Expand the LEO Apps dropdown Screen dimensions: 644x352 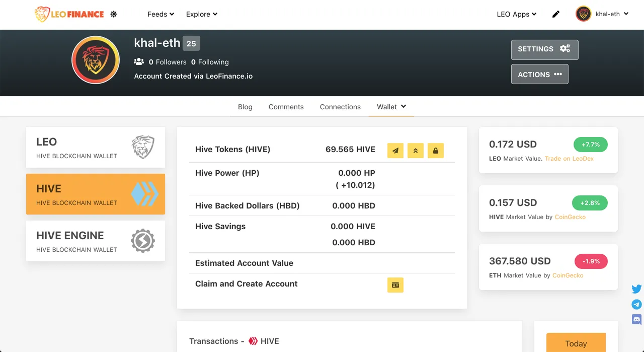pyautogui.click(x=517, y=14)
